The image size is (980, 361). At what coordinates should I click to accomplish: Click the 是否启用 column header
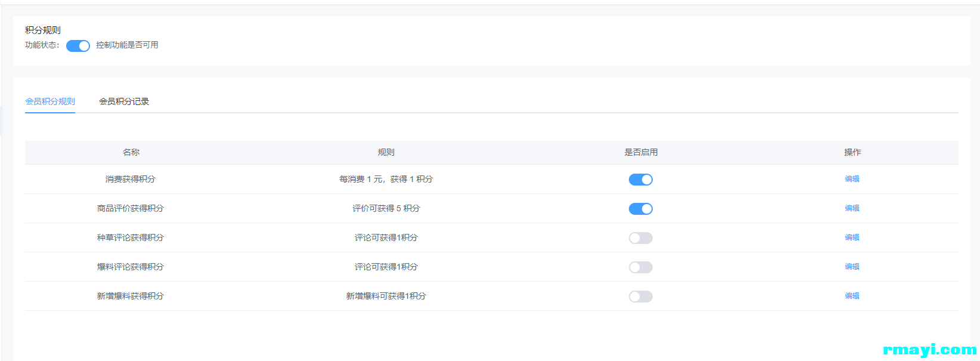pos(641,152)
